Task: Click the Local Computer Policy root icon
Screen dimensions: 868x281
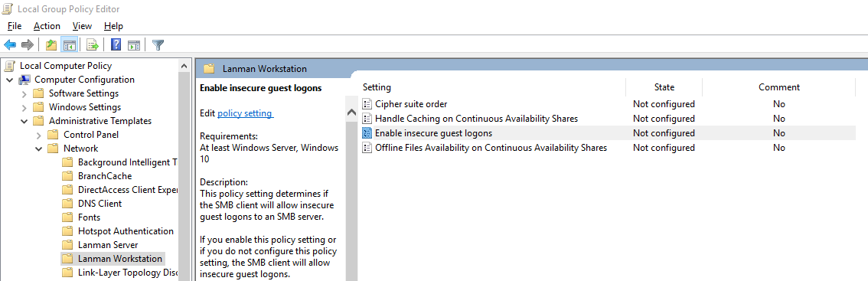Action: pos(10,66)
